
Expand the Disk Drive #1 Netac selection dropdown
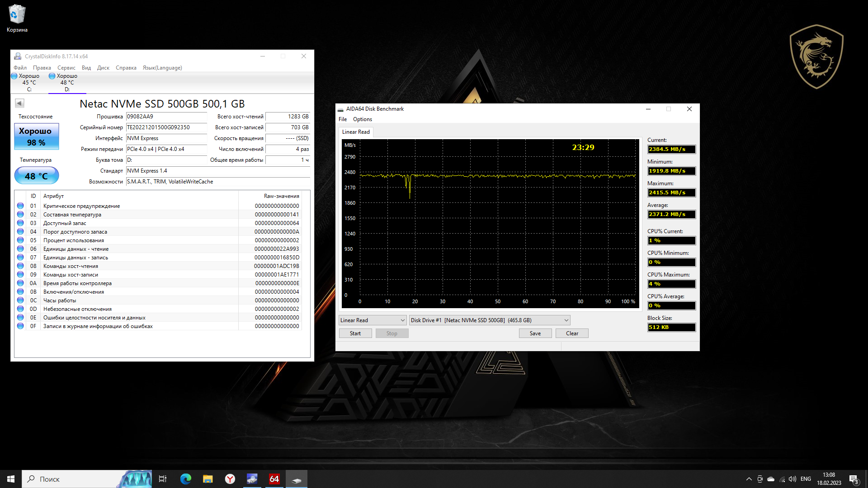click(x=490, y=320)
